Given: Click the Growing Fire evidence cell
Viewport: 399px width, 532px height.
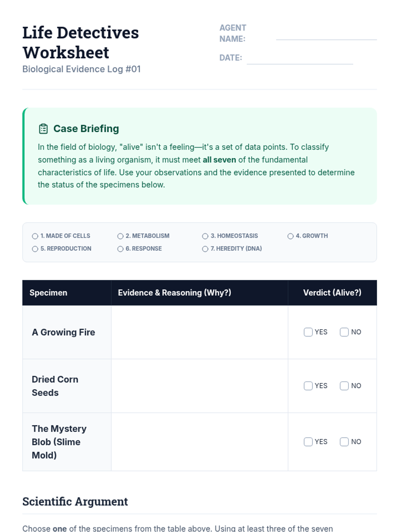Looking at the screenshot, I should 199,332.
